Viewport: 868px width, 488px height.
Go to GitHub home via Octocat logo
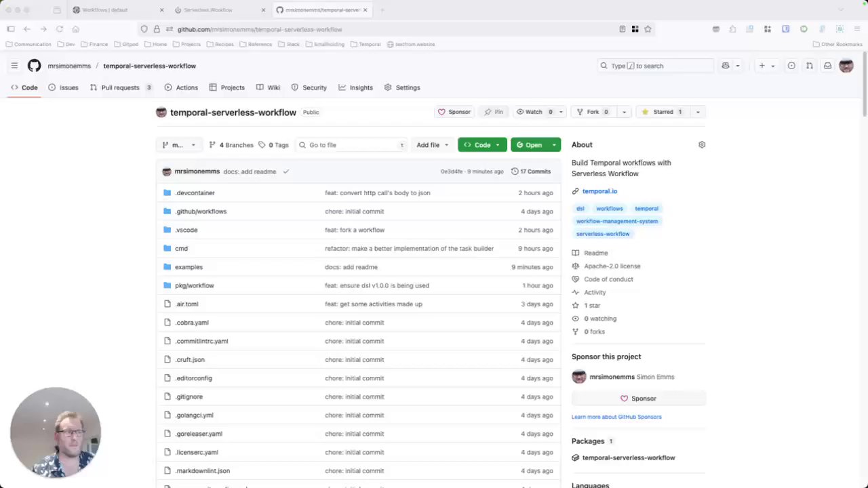pyautogui.click(x=34, y=66)
